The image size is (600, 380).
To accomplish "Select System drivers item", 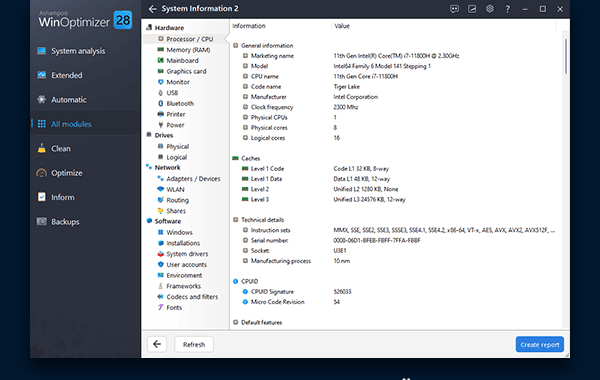I will coord(187,253).
